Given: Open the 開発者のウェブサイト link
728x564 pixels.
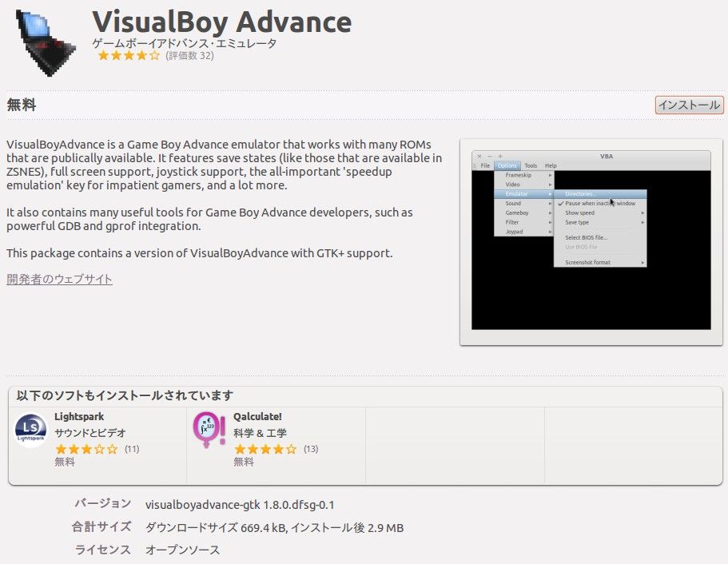Looking at the screenshot, I should click(59, 279).
